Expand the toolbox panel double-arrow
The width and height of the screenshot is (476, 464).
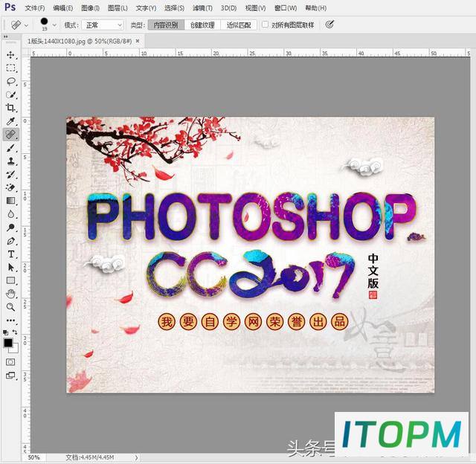click(5, 36)
